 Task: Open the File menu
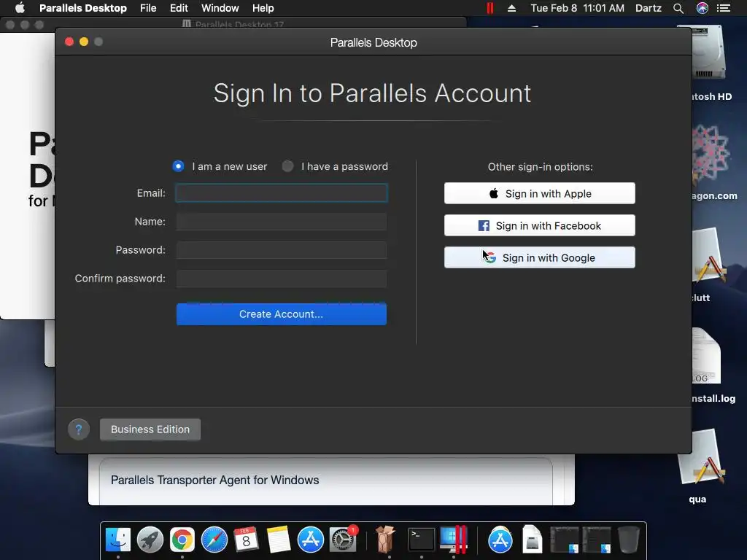pyautogui.click(x=148, y=8)
